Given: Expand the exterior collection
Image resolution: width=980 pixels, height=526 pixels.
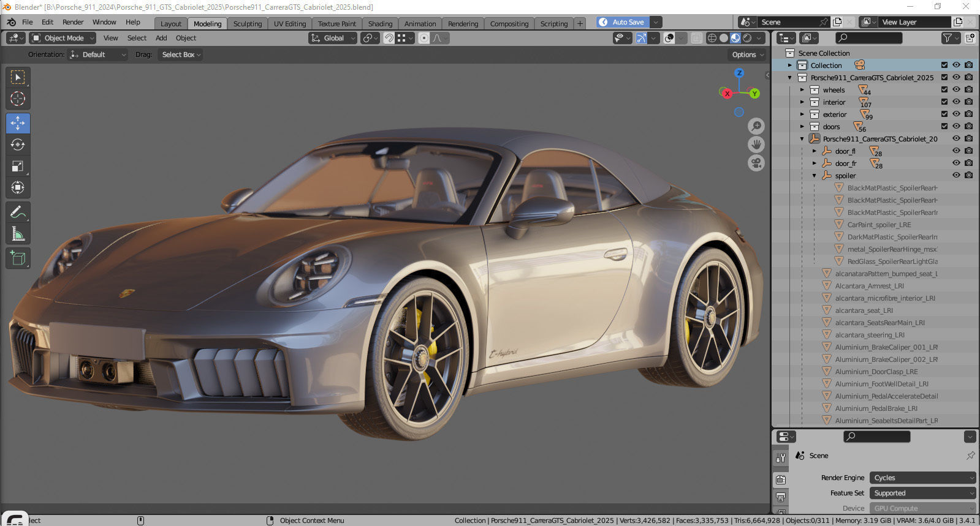Looking at the screenshot, I should (802, 115).
